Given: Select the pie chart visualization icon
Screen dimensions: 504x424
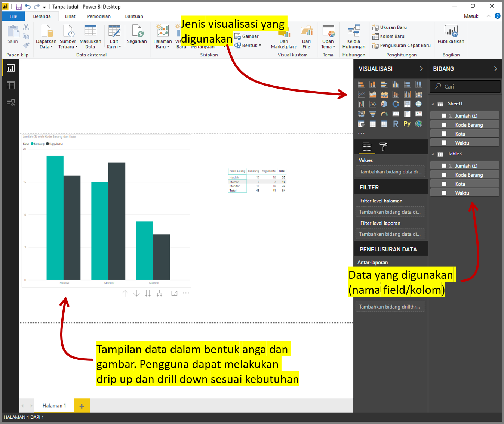Looking at the screenshot, I should click(x=384, y=104).
